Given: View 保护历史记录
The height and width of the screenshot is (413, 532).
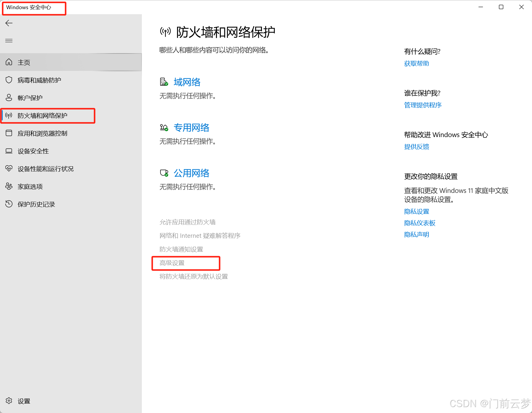Looking at the screenshot, I should 71,204.
